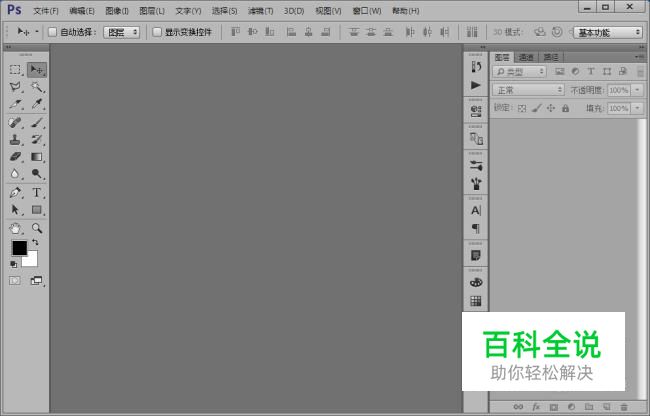Select the Path Selection tool
Screen dimensions: 650x416
[15, 210]
